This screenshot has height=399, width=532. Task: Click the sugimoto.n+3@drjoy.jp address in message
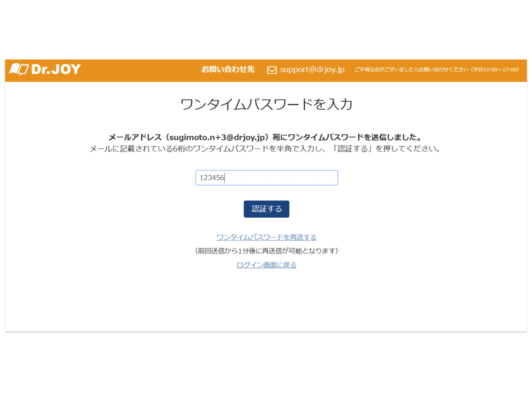pyautogui.click(x=217, y=137)
